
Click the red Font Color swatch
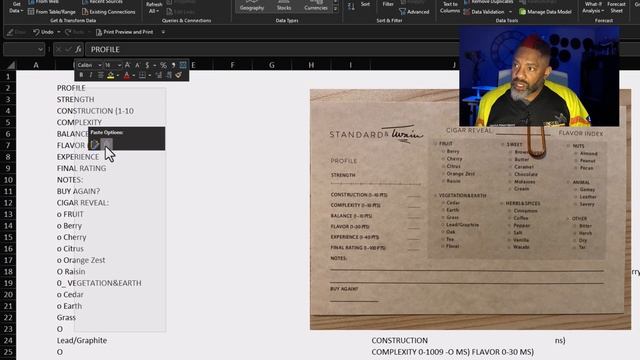127,75
